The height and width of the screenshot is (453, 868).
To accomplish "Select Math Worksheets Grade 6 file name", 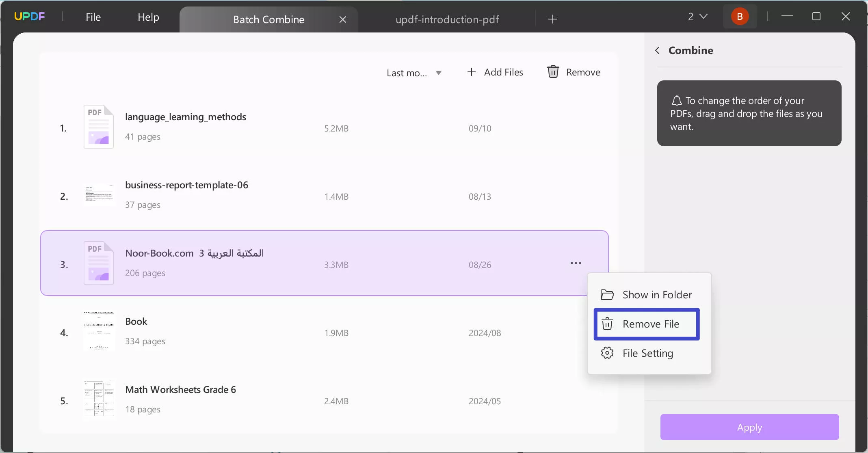I will (180, 390).
